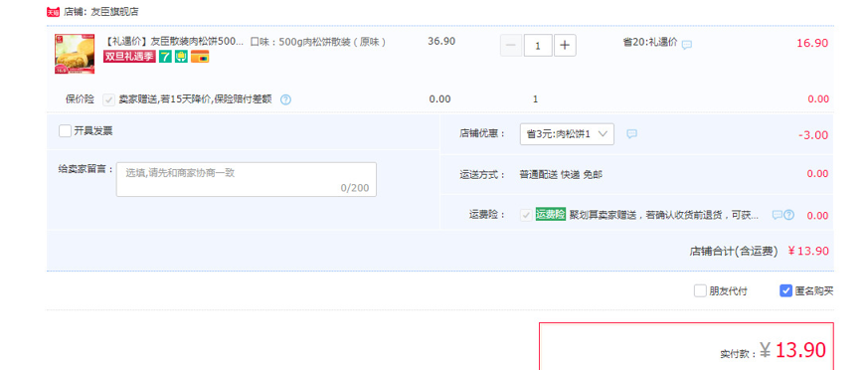
Task: Click the Tmall logo icon beside 店铺
Action: pyautogui.click(x=53, y=12)
